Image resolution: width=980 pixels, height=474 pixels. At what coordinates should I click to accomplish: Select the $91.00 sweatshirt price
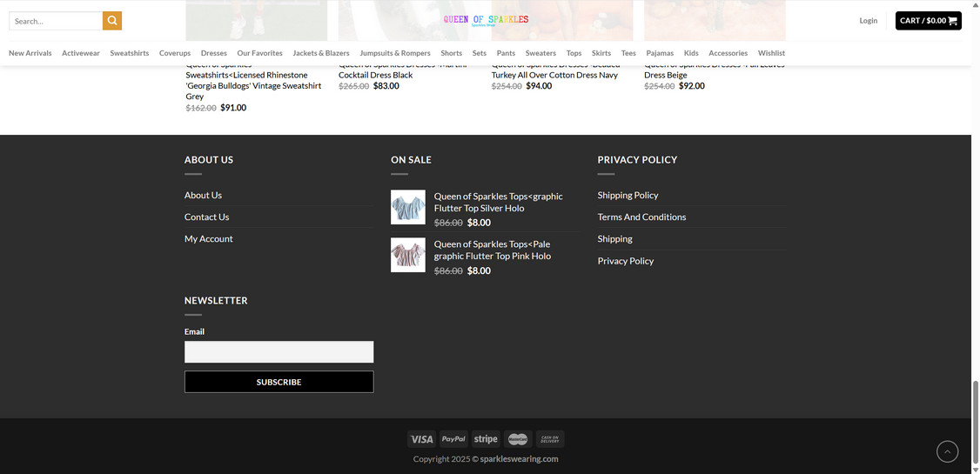click(233, 108)
